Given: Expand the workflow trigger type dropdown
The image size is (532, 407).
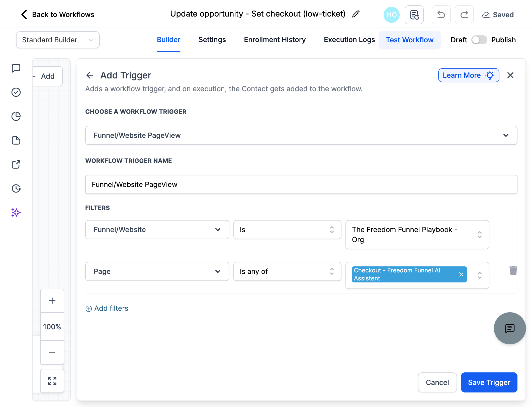Looking at the screenshot, I should click(301, 135).
